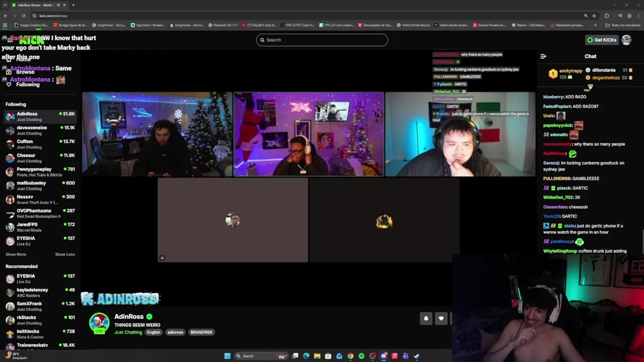Expand the chat leaderboard chevron
This screenshot has height=362, width=644.
590,87
